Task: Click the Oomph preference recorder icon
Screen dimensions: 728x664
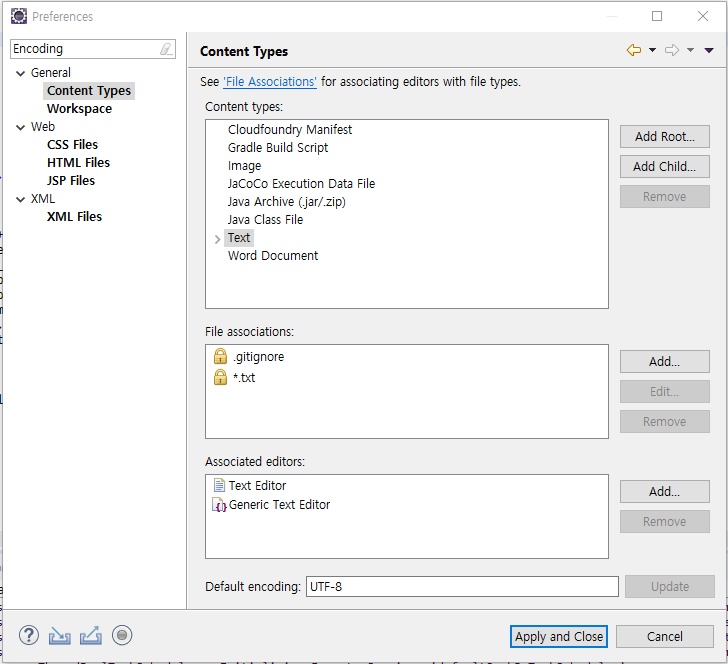Action: click(122, 635)
